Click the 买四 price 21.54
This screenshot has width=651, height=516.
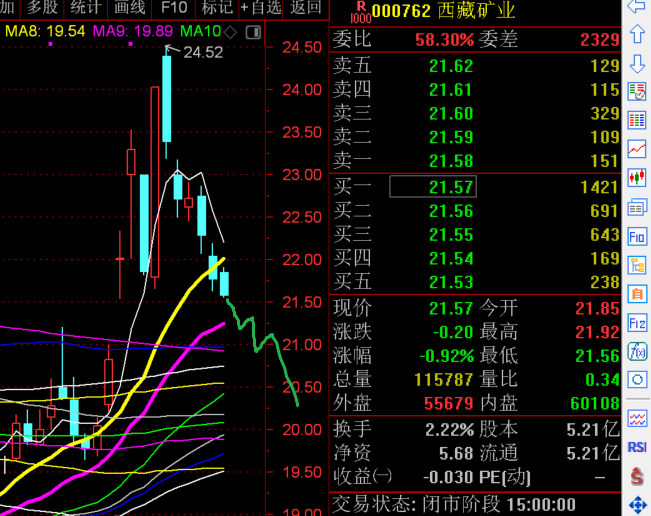(x=451, y=258)
